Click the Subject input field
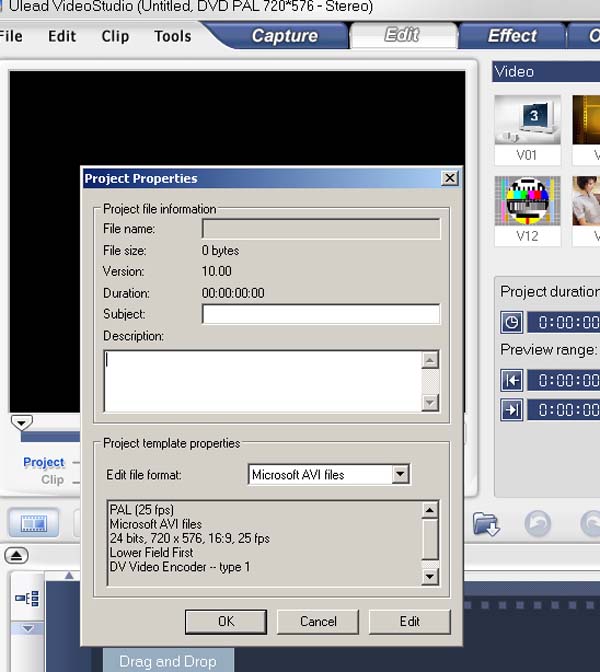This screenshot has width=600, height=672. click(x=321, y=314)
